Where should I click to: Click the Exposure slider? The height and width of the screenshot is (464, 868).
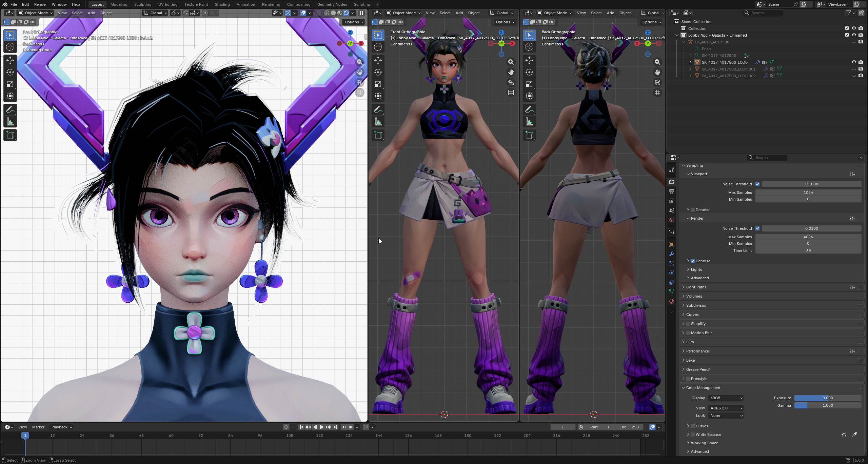tap(827, 398)
